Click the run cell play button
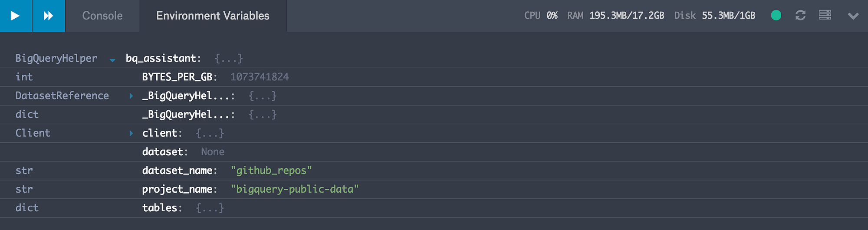 (16, 16)
